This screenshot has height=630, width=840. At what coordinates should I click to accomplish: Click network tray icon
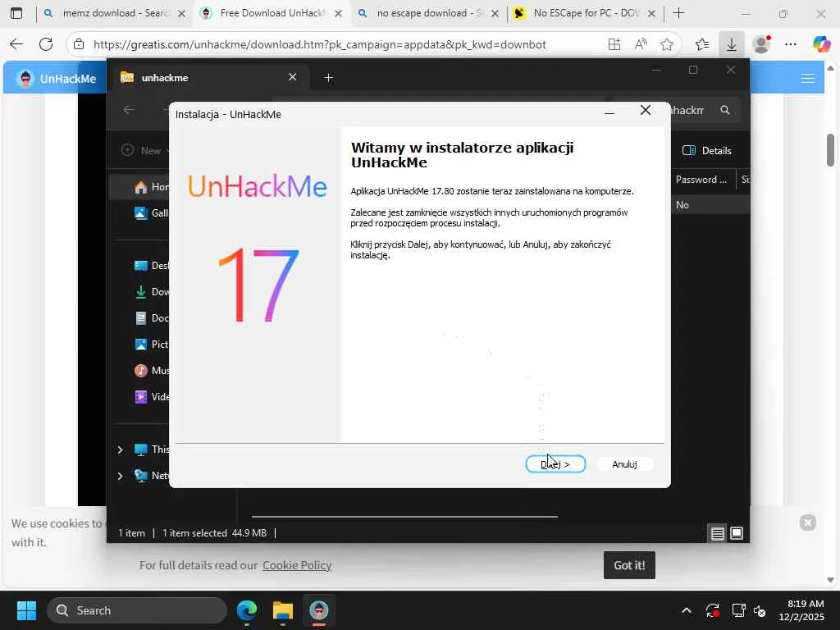[x=739, y=610]
